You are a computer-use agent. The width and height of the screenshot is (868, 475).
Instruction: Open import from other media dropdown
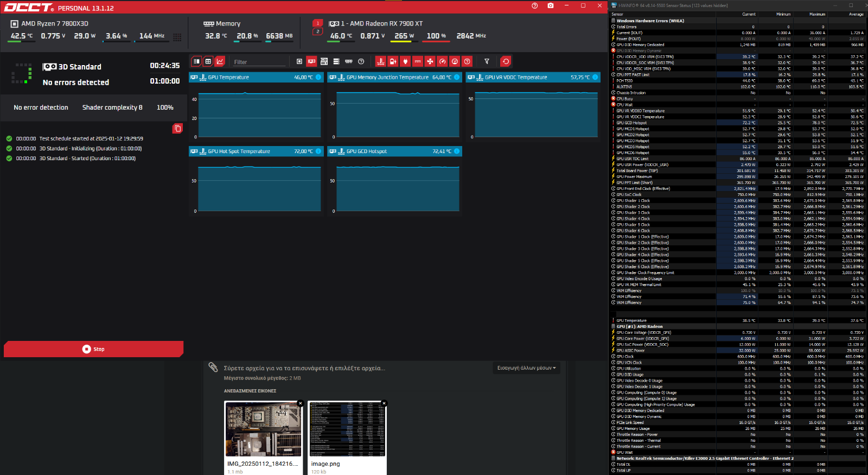(526, 368)
